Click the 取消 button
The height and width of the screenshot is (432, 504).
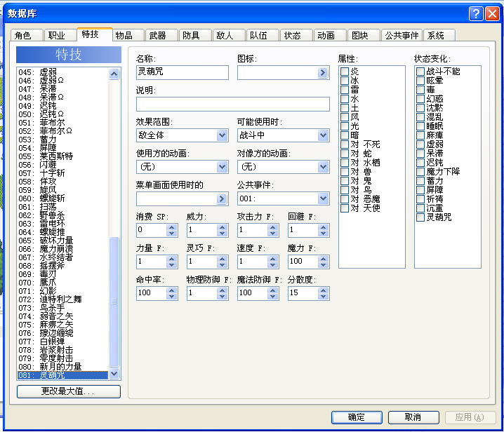click(413, 417)
